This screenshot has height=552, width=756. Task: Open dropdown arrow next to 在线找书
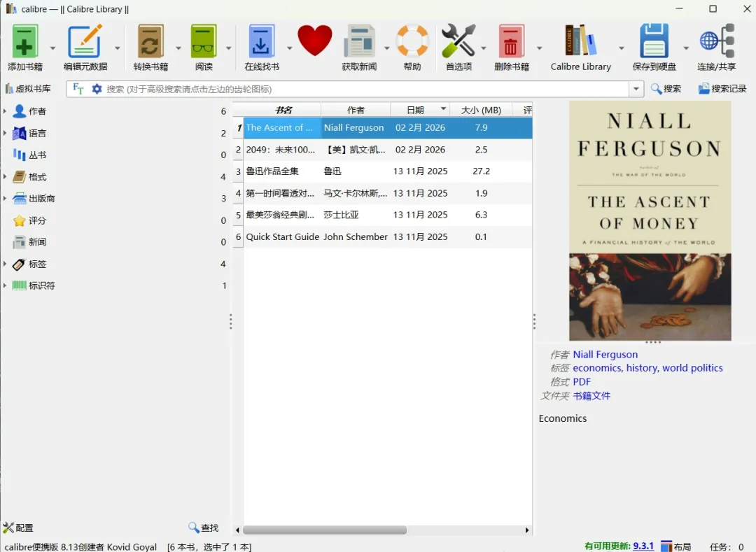[289, 48]
